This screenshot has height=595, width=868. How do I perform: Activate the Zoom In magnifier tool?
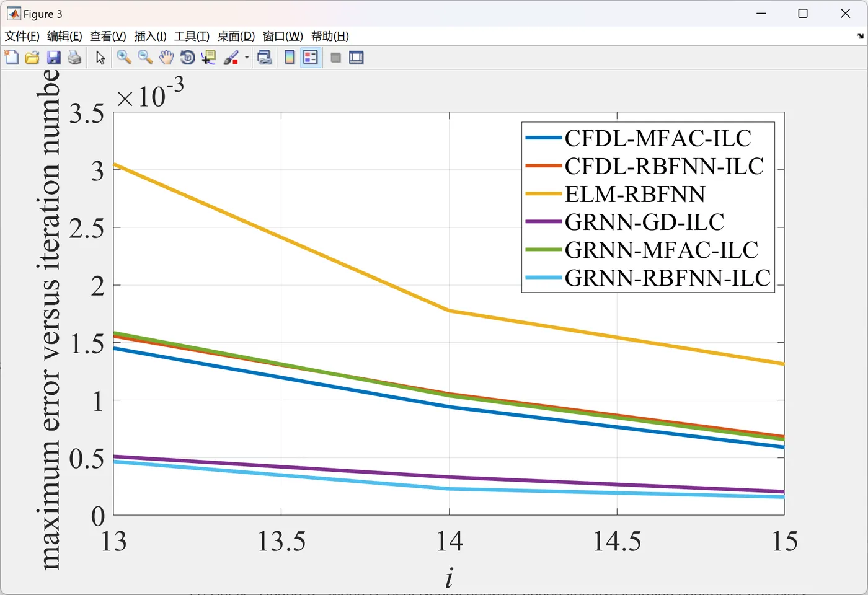pyautogui.click(x=124, y=58)
